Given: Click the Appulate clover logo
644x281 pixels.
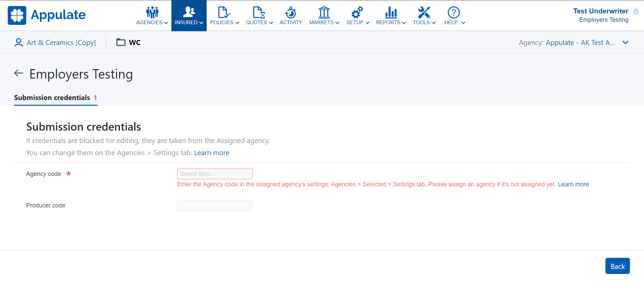Looking at the screenshot, I should pyautogui.click(x=17, y=15).
